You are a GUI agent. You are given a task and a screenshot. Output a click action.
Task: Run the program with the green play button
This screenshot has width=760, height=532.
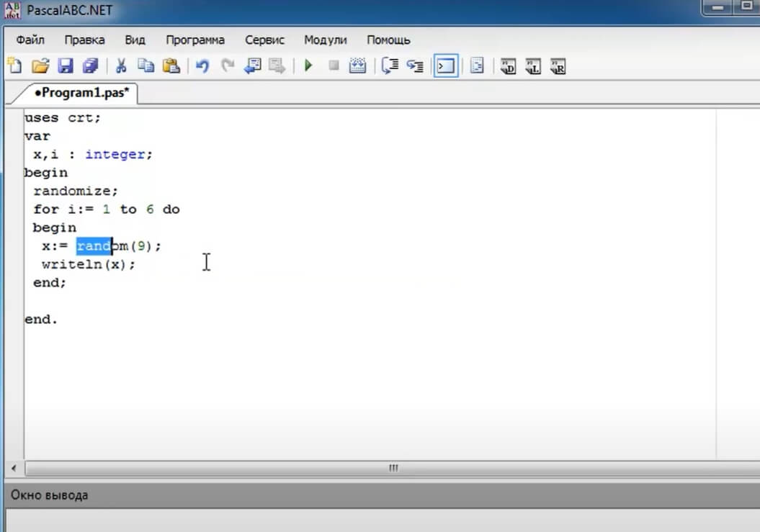point(308,66)
